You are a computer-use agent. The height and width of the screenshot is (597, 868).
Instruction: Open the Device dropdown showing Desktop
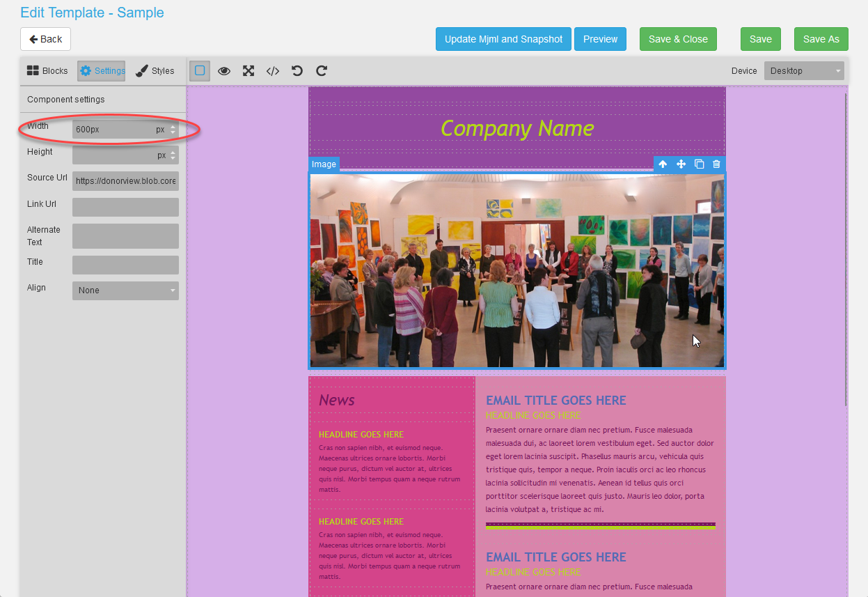click(x=803, y=70)
